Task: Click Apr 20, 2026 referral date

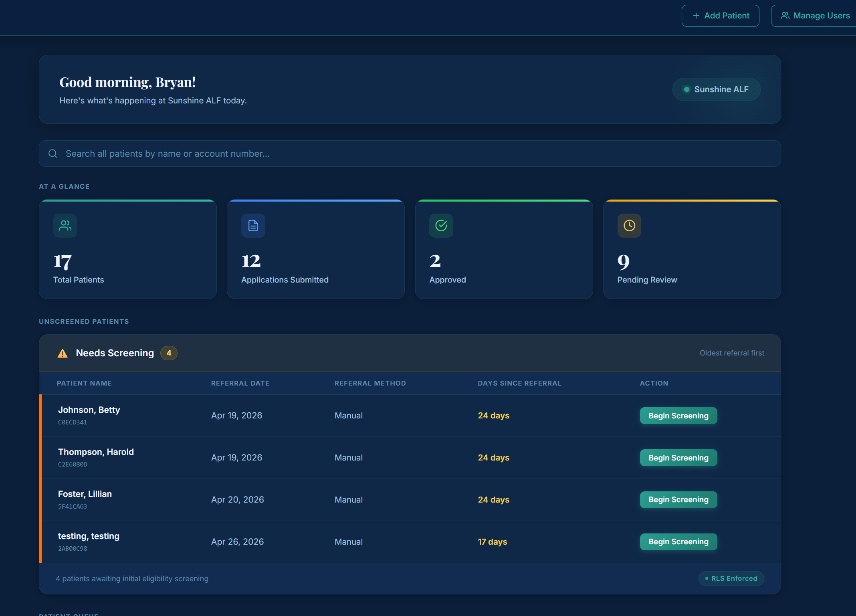Action: [238, 500]
